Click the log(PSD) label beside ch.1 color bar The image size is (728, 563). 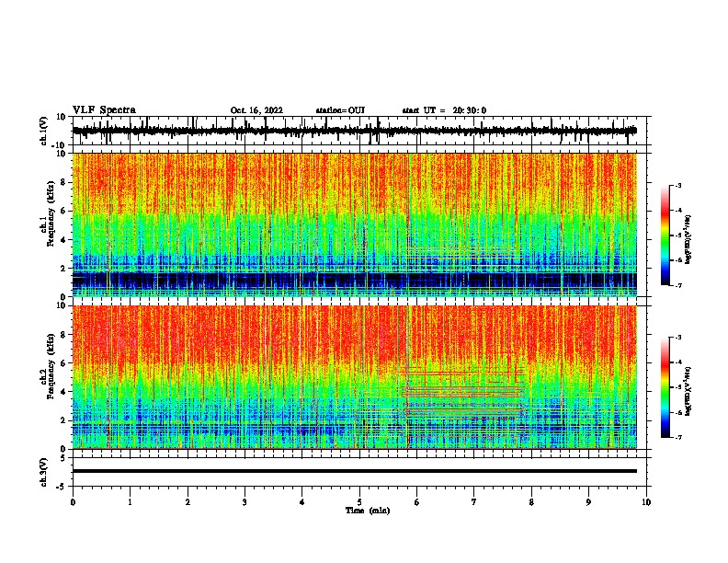688,240
